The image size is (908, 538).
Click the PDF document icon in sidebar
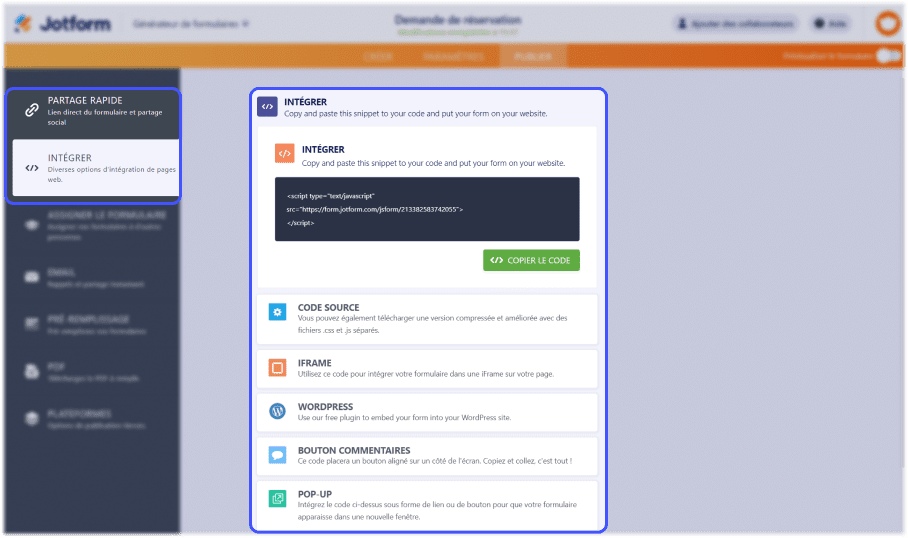tap(32, 371)
